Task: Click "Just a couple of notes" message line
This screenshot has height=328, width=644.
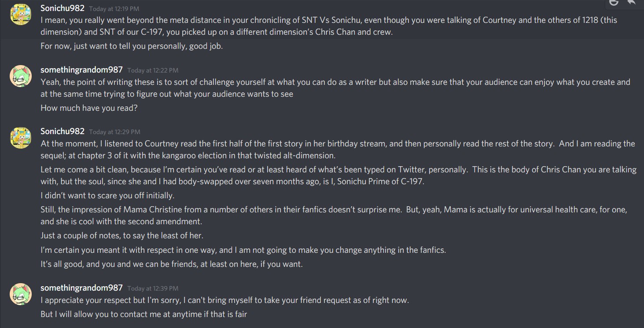Action: [122, 235]
